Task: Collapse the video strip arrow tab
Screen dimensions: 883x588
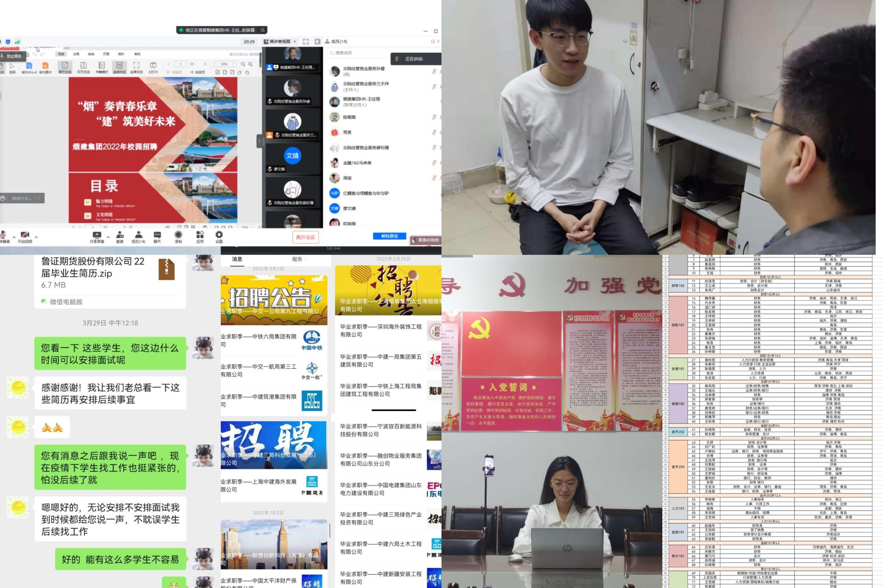Action: (x=259, y=141)
